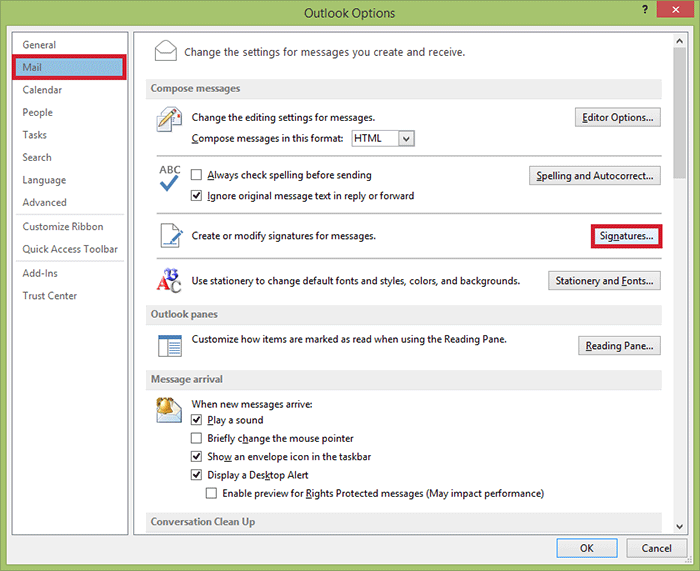Screen dimensions: 700x571
Task: Open Customize Ribbon settings
Action: point(70,226)
